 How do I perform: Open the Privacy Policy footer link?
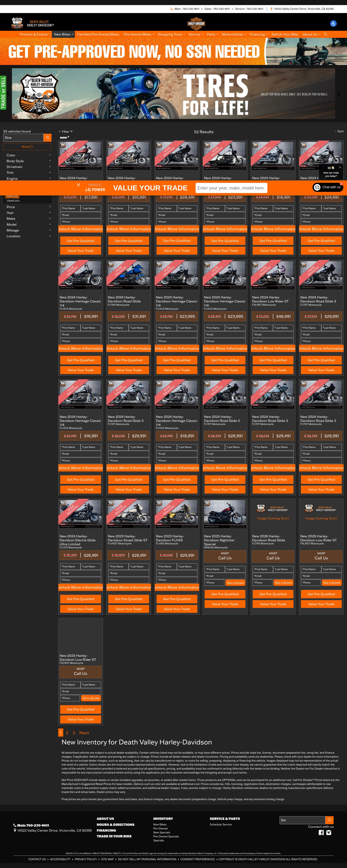[86, 859]
